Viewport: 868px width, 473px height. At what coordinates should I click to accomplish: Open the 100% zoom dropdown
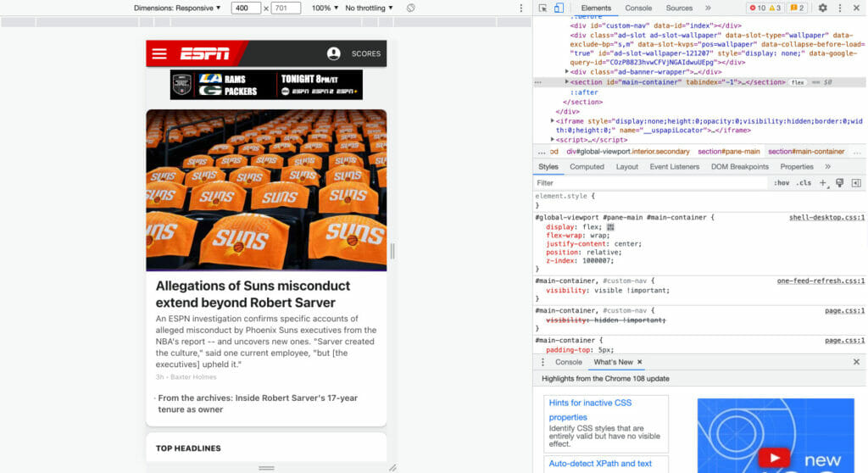pos(325,8)
